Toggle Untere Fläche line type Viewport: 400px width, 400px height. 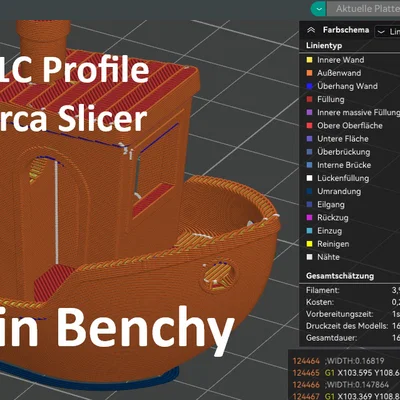[343, 139]
